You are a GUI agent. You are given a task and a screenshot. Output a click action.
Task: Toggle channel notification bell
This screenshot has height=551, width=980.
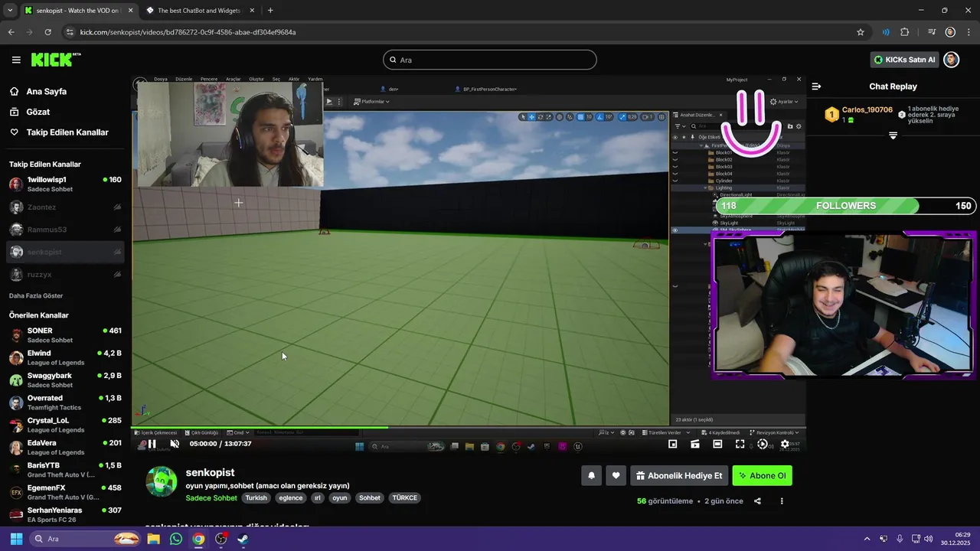point(591,475)
